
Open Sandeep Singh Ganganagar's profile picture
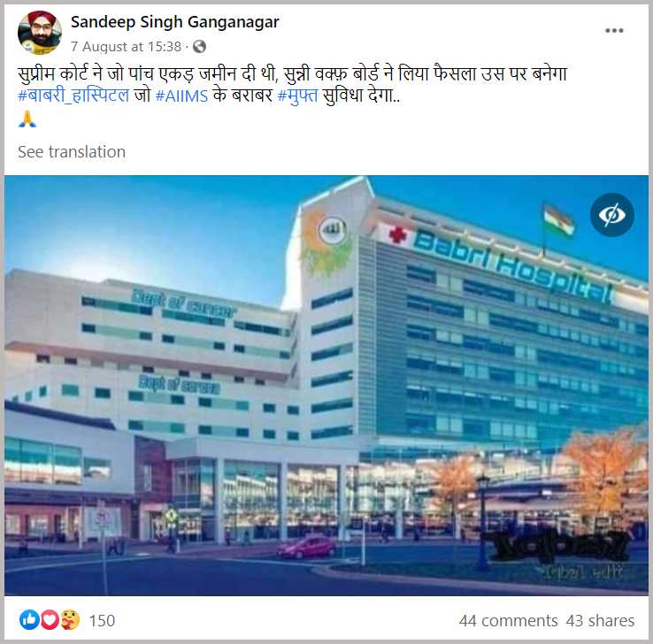[x=40, y=33]
